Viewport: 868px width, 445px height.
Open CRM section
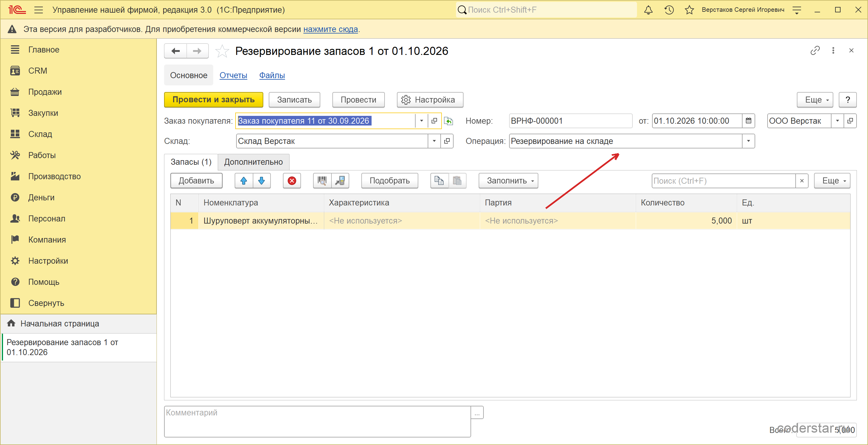click(x=38, y=71)
